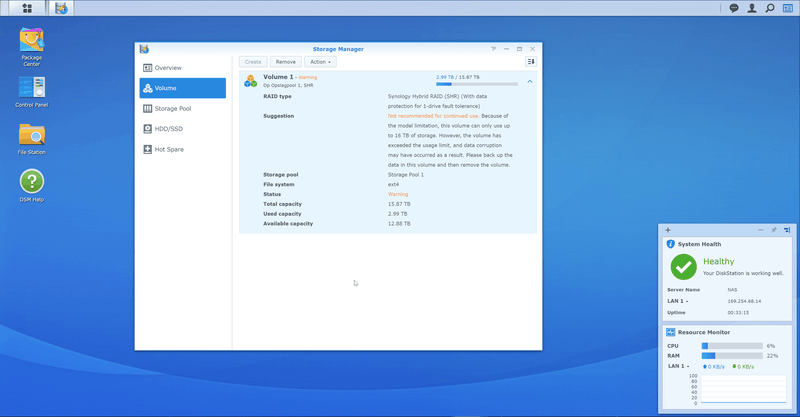Click the green Healthy checkmark icon

click(683, 267)
